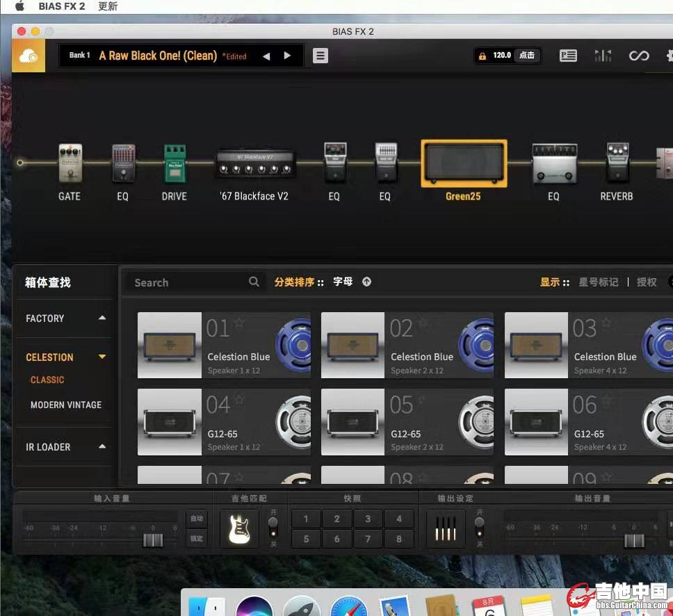The height and width of the screenshot is (616, 673).
Task: Open the ToneCloud cloud icon
Action: click(x=29, y=56)
